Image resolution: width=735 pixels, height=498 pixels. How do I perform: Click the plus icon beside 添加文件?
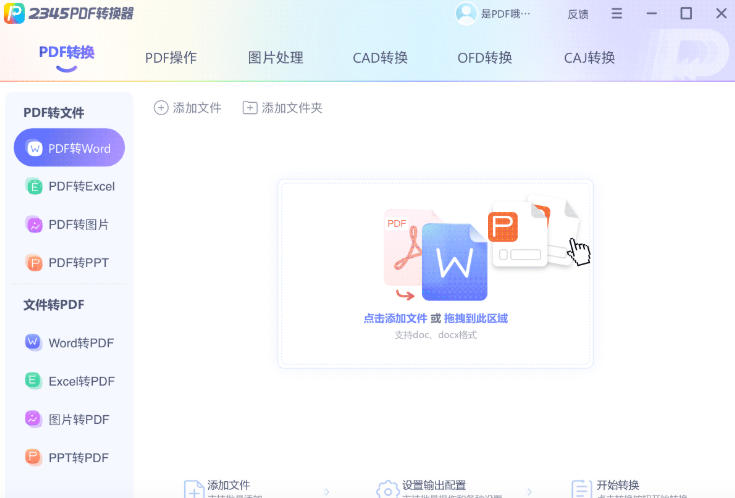[x=161, y=108]
